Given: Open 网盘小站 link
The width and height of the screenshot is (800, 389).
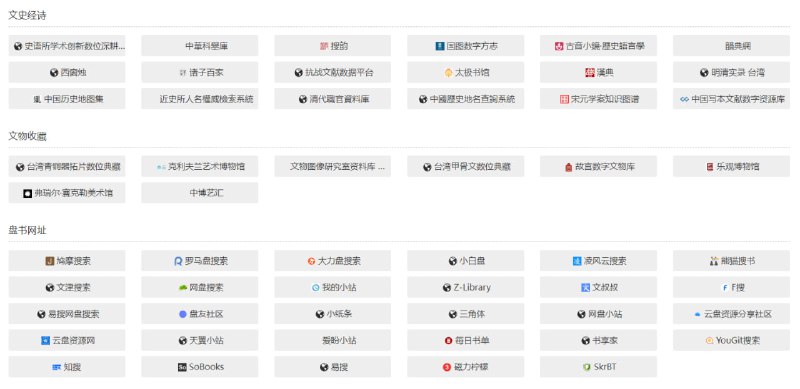Looking at the screenshot, I should coord(598,314).
